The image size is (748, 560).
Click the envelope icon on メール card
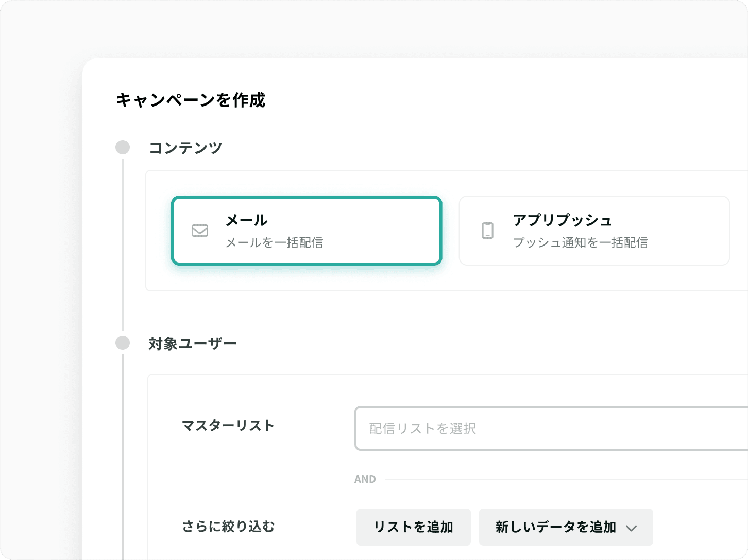coord(200,231)
